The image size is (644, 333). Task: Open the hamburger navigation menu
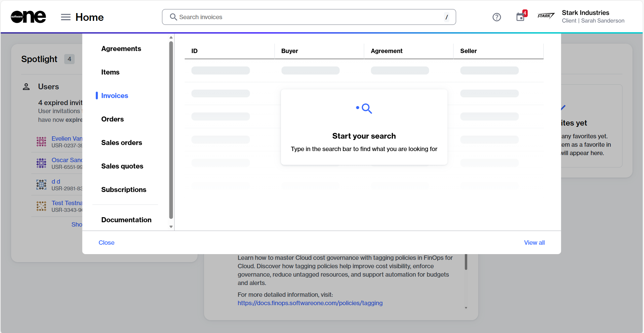(x=66, y=17)
